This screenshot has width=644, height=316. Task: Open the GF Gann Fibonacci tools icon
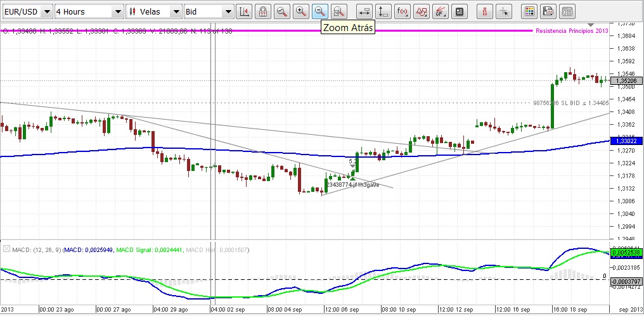[441, 11]
